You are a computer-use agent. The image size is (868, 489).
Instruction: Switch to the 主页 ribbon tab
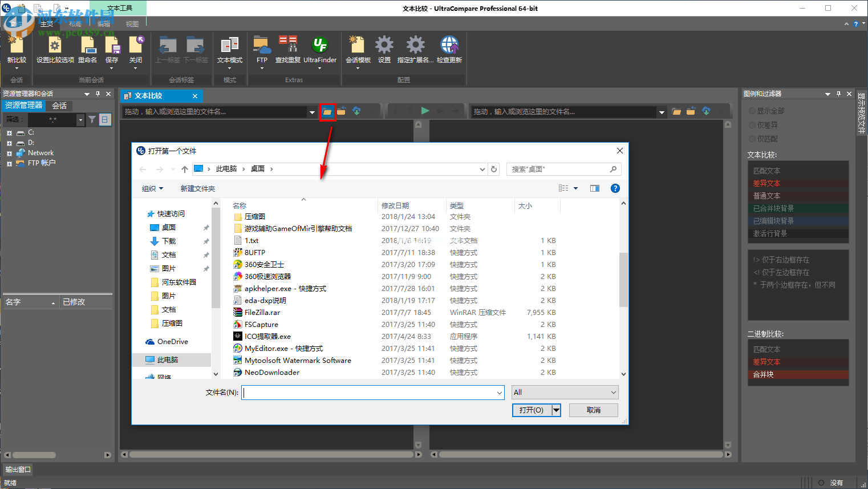coord(47,24)
